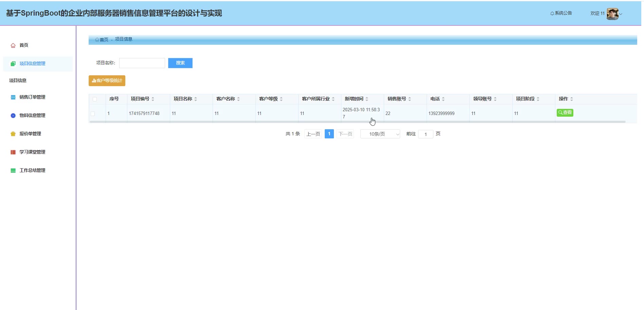The image size is (644, 310).
Task: Click the 首页 breadcrumb link
Action: tap(104, 40)
